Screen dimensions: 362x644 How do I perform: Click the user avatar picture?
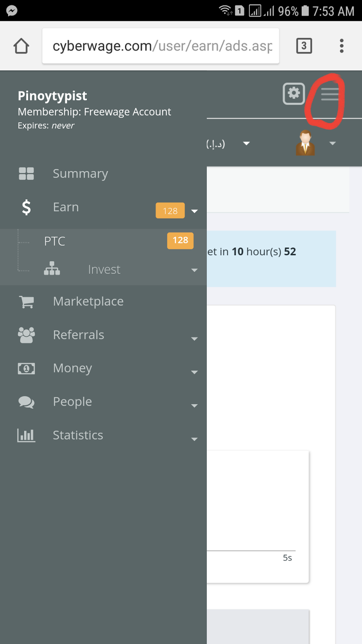[x=305, y=143]
